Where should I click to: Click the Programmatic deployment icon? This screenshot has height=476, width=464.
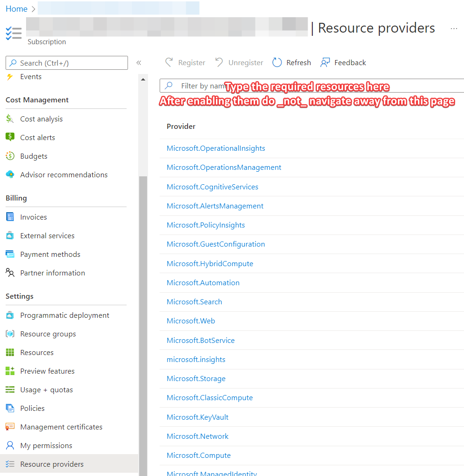[x=10, y=315]
